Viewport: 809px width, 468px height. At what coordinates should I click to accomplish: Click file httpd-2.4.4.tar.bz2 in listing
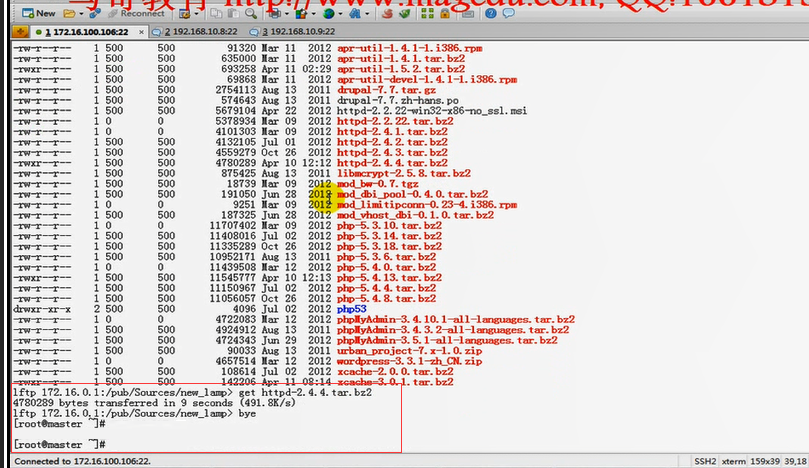(392, 163)
